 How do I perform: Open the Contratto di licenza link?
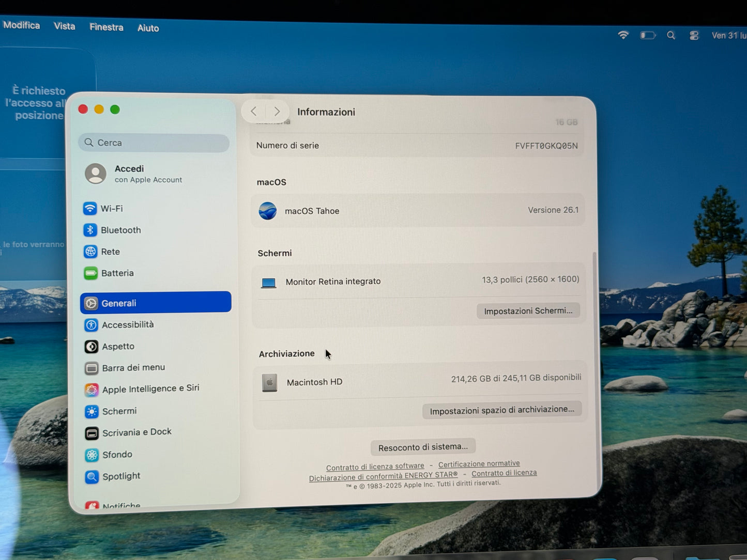click(504, 473)
